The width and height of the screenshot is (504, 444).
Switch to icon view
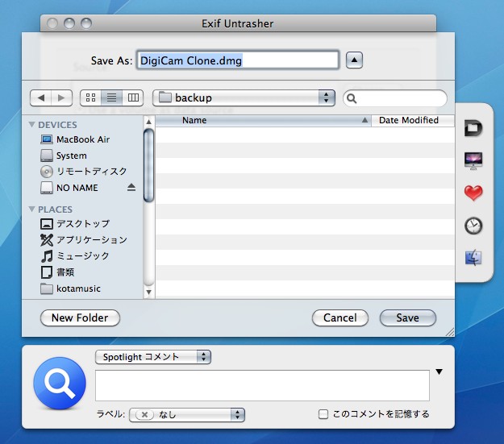coord(90,98)
